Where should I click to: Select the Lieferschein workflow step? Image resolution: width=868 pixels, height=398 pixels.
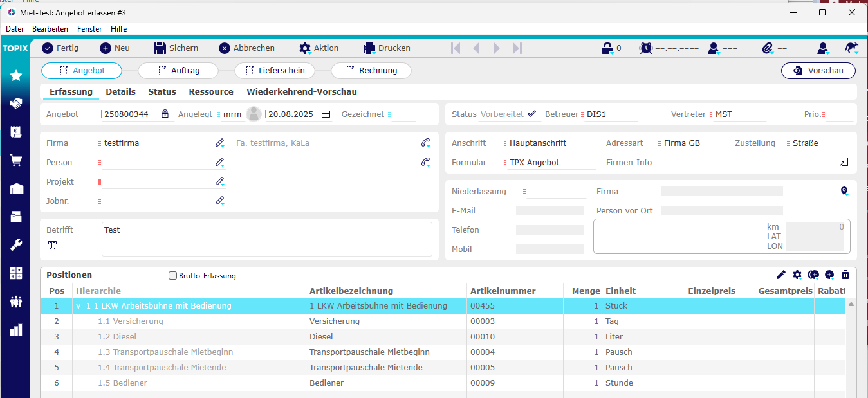click(x=275, y=71)
